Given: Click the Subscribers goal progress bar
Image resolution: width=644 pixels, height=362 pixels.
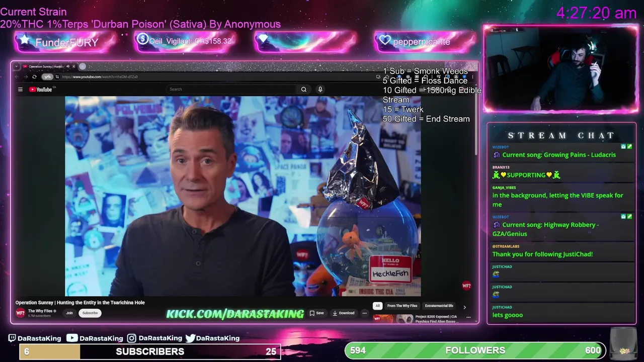Looking at the screenshot, I should click(150, 351).
